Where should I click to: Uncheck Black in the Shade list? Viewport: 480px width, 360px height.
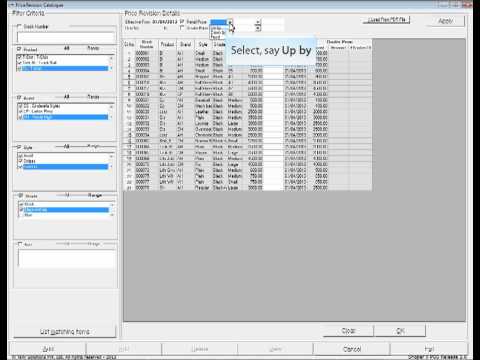pyautogui.click(x=21, y=204)
